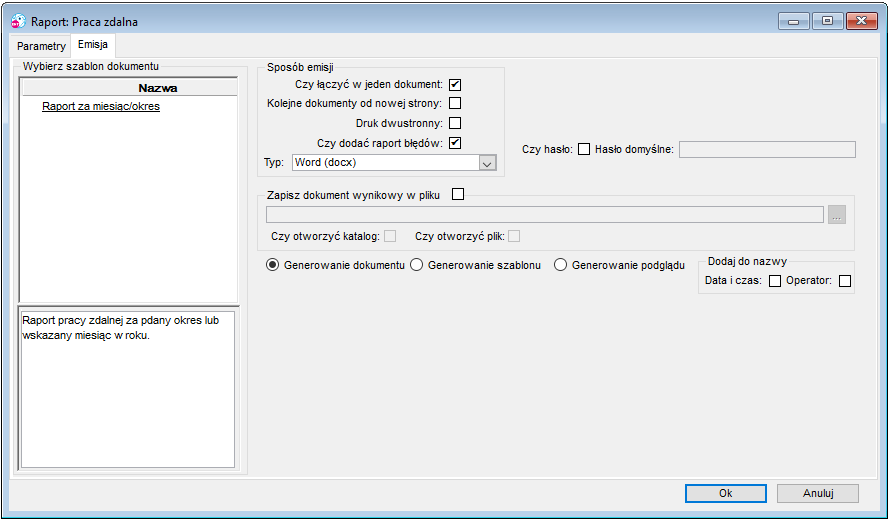889x520 pixels.
Task: Toggle the Druk dwustronny checkbox
Action: (455, 123)
